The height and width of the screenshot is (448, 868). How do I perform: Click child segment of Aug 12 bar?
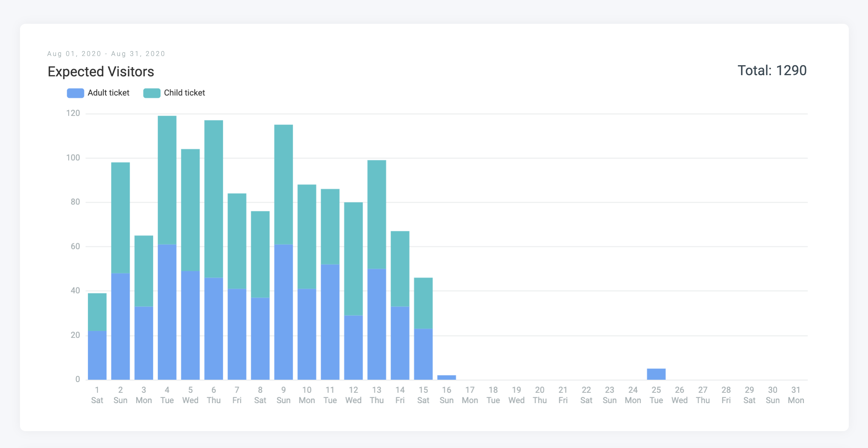pos(353,259)
